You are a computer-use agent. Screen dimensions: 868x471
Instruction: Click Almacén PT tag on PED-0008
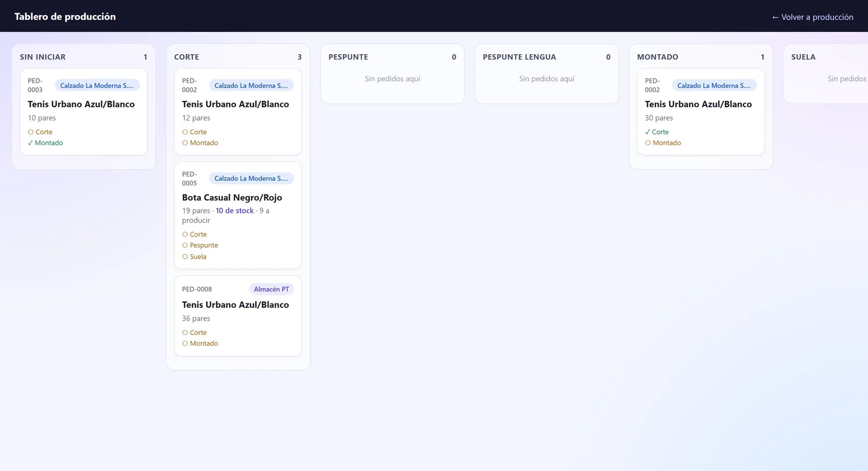(x=272, y=289)
